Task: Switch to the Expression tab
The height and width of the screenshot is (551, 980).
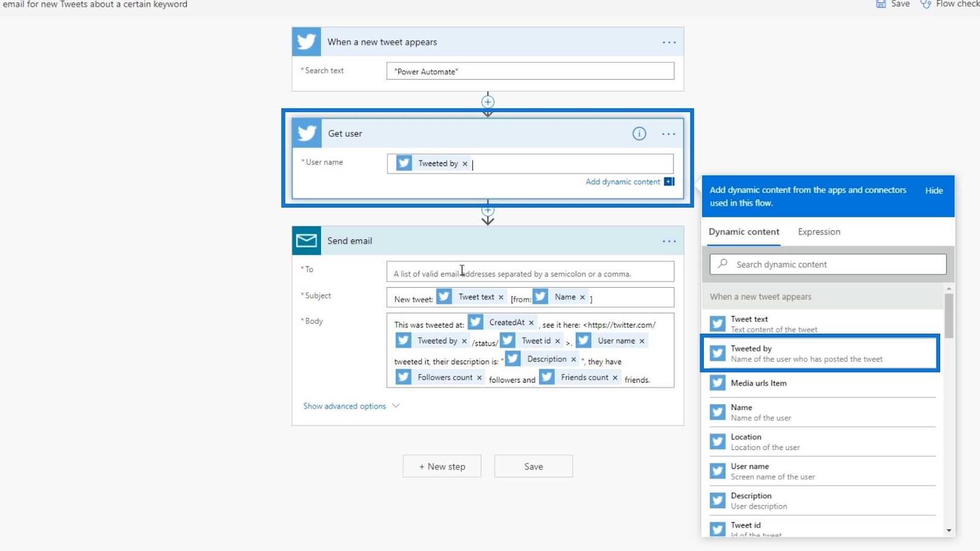Action: tap(819, 232)
